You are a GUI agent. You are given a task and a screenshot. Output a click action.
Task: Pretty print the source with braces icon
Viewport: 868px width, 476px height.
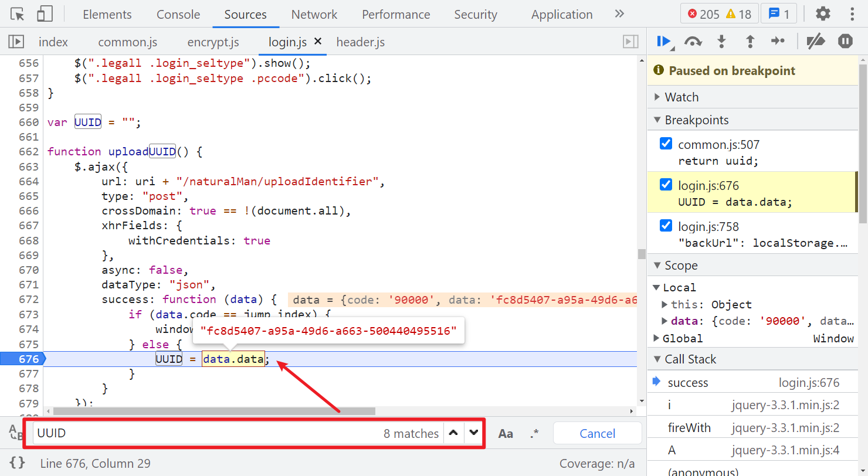(x=18, y=463)
